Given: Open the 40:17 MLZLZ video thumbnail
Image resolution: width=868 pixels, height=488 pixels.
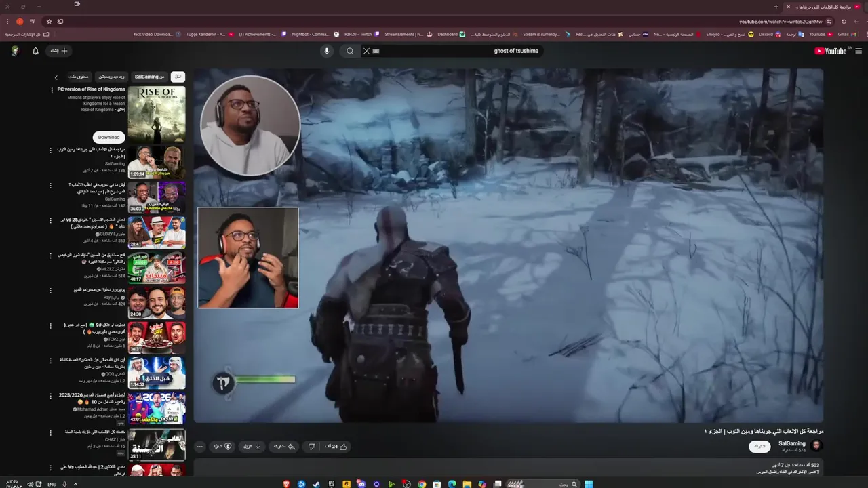Looking at the screenshot, I should pos(157,268).
